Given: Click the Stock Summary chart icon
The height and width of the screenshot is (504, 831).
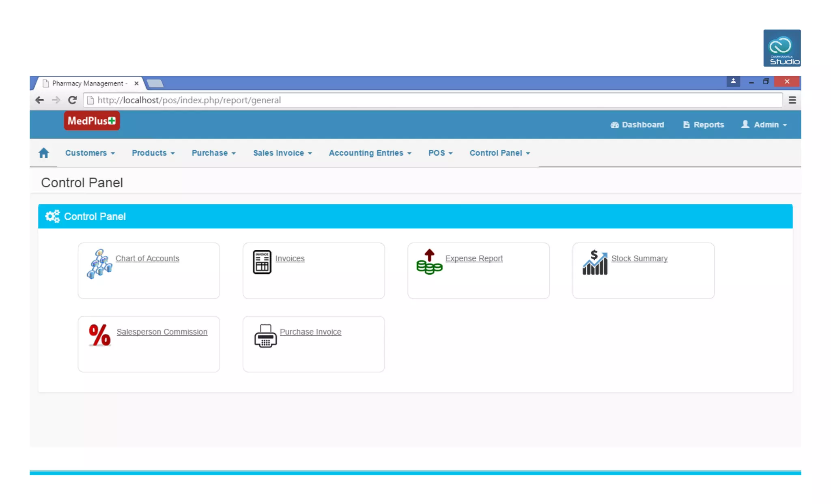Looking at the screenshot, I should click(595, 262).
